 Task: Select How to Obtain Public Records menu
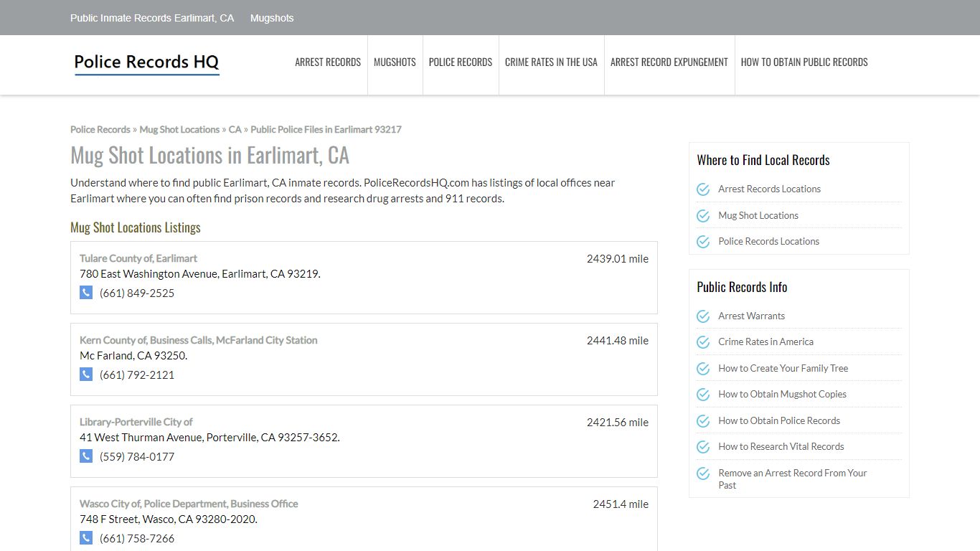(x=804, y=62)
